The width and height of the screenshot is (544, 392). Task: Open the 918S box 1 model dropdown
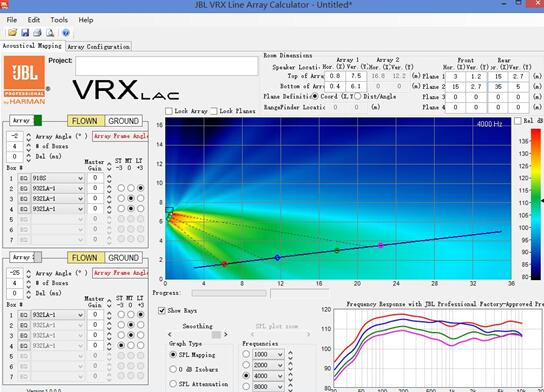pyautogui.click(x=58, y=178)
